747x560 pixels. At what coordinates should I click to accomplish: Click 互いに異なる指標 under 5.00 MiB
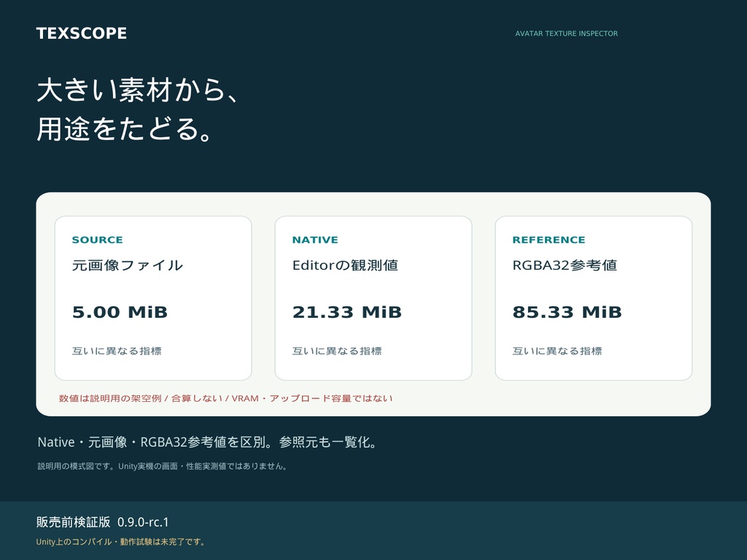[117, 351]
